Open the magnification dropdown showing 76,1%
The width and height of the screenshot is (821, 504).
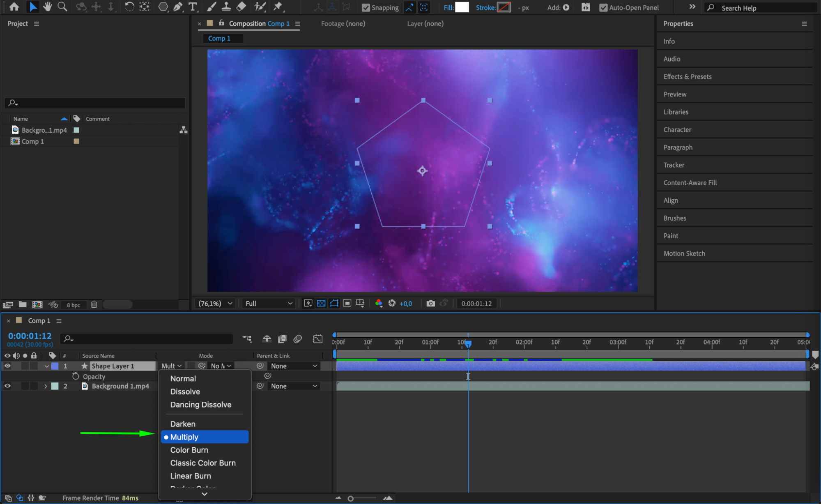point(216,303)
